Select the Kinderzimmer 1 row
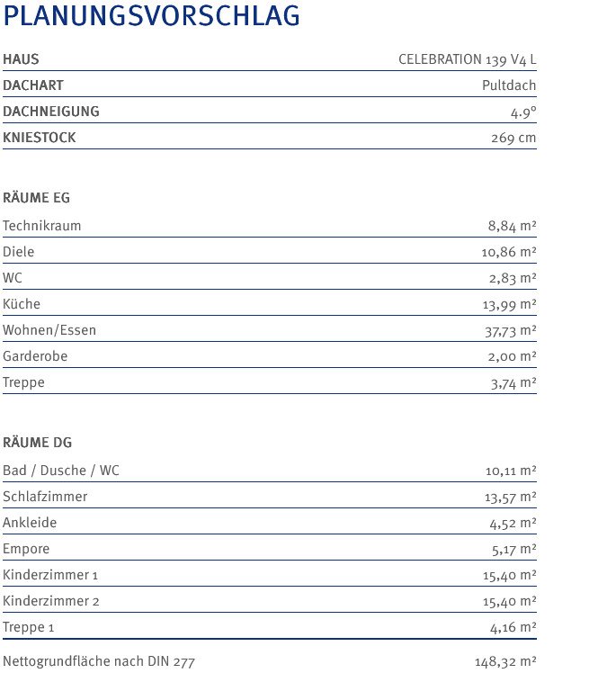The image size is (607, 700). 270,575
